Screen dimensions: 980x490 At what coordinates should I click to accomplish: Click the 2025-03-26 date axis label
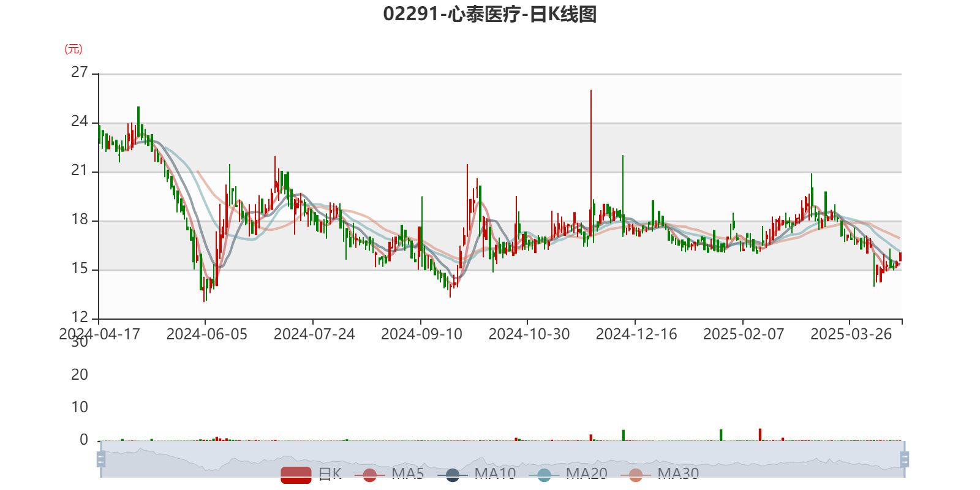click(x=851, y=334)
